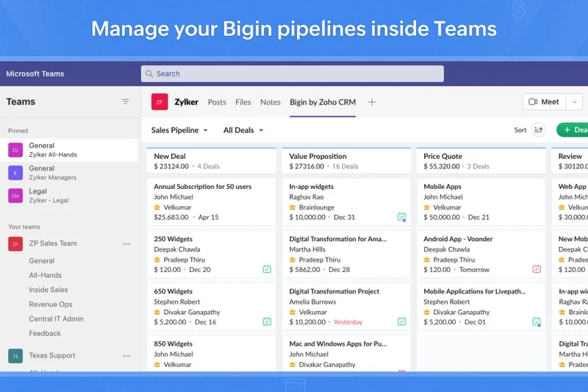
Task: Open the 850 Widgets deal
Action: point(212,354)
